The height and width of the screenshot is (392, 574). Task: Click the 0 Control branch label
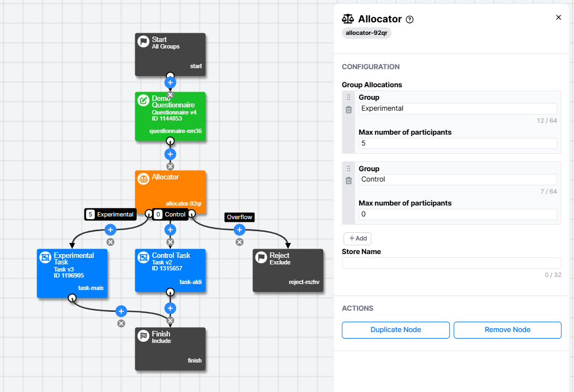pyautogui.click(x=170, y=214)
